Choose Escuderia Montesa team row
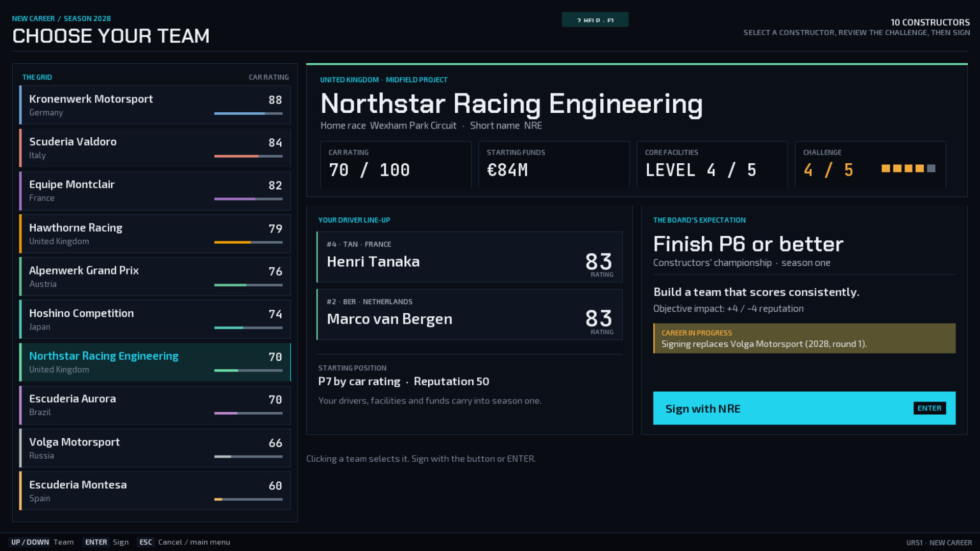 pyautogui.click(x=155, y=491)
